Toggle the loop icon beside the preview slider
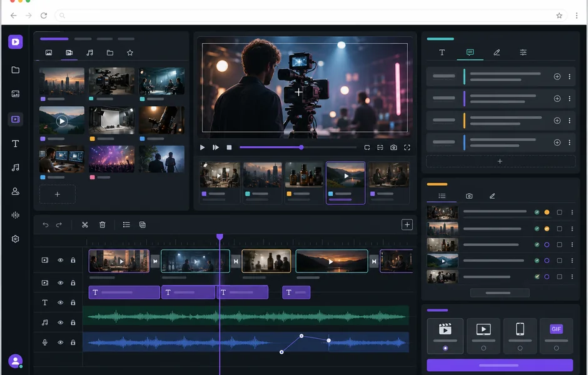The image size is (588, 375). point(367,147)
